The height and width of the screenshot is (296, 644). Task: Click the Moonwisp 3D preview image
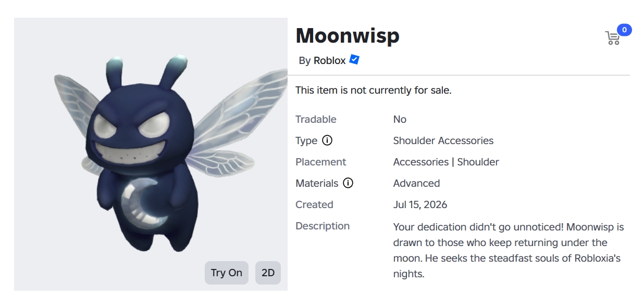tap(151, 154)
